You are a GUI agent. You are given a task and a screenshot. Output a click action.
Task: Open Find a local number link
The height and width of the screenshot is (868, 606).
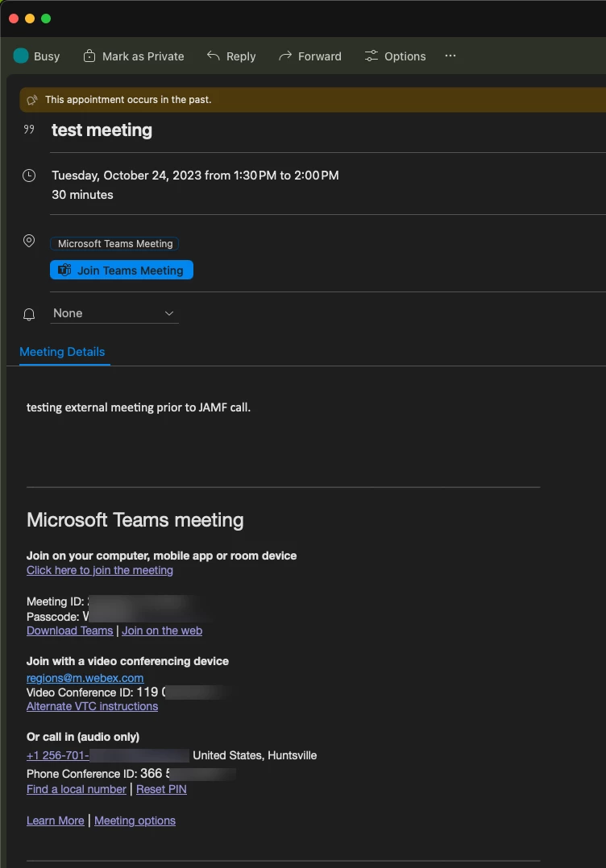[77, 789]
